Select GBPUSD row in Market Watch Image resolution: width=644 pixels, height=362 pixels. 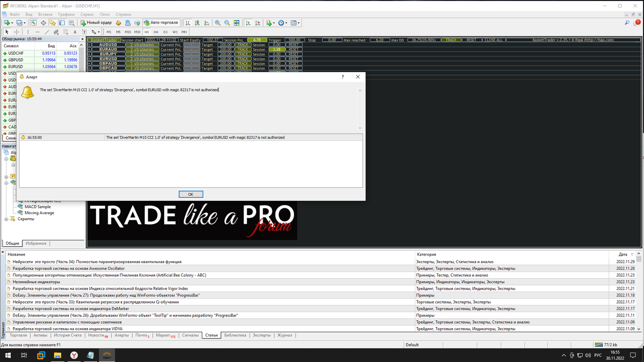(x=42, y=60)
